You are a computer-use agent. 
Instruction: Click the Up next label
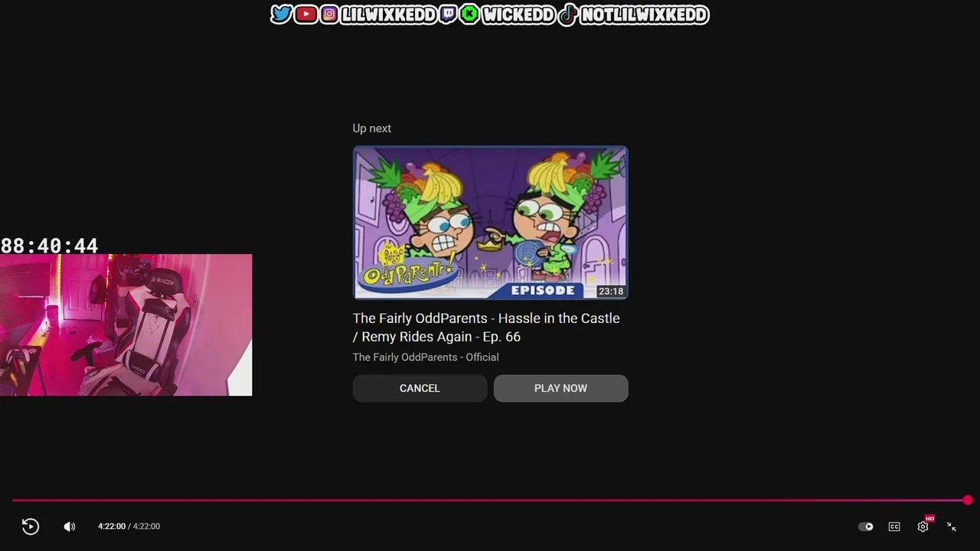[371, 129]
